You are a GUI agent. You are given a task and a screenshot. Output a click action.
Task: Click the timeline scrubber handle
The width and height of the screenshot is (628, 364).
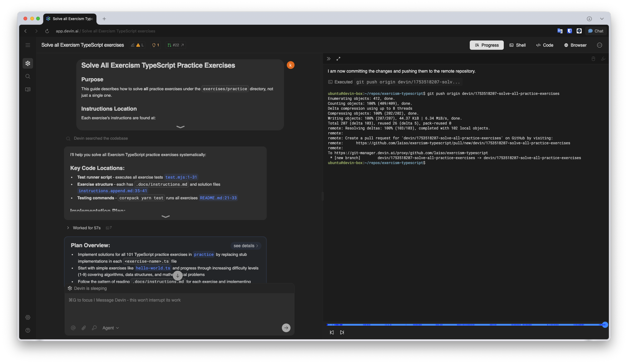click(x=605, y=325)
